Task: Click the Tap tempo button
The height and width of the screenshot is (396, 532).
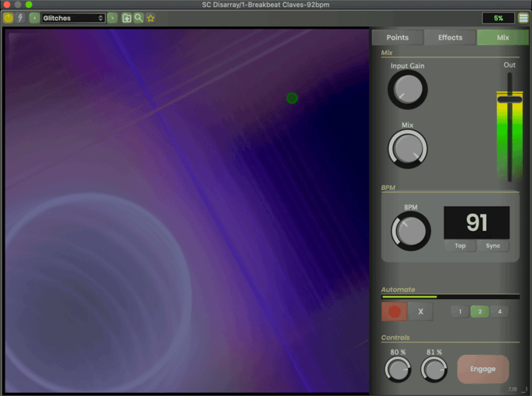Action: tap(460, 246)
